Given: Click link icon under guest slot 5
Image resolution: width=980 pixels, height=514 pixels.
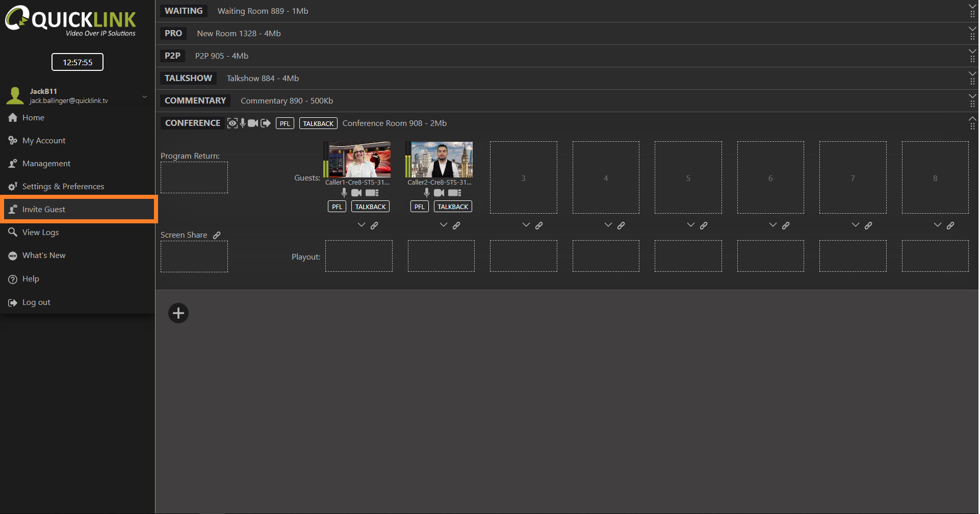Looking at the screenshot, I should pyautogui.click(x=704, y=225).
